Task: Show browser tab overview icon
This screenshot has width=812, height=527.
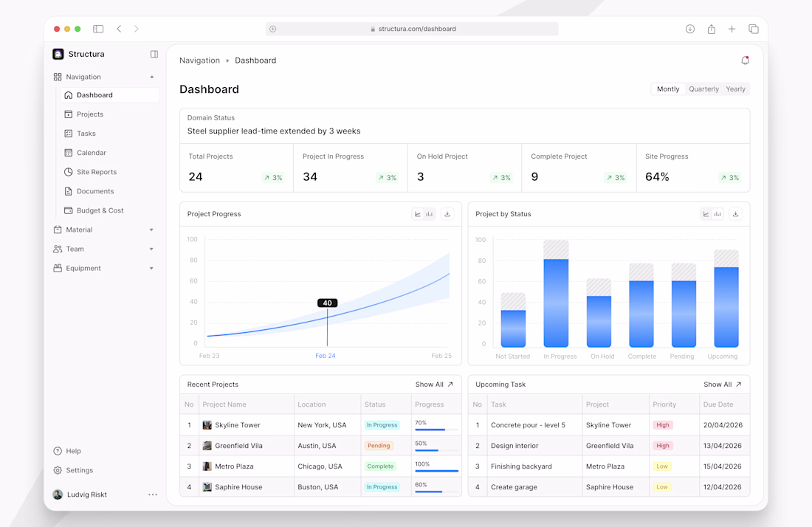Action: (x=754, y=29)
